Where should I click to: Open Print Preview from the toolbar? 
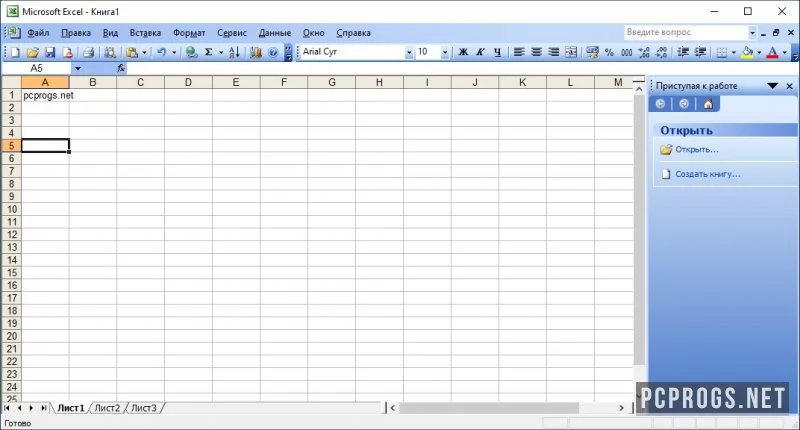click(110, 52)
